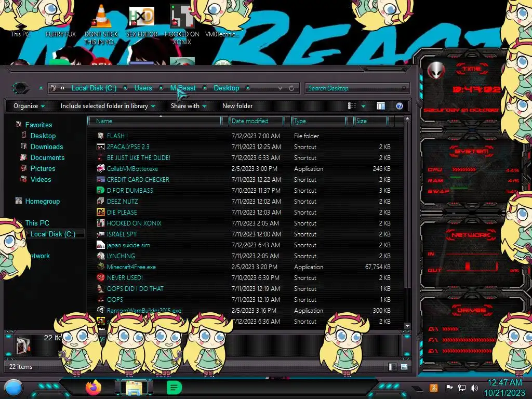Sort by the Type column header
Viewport: 532px width, 399px height.
[318, 121]
